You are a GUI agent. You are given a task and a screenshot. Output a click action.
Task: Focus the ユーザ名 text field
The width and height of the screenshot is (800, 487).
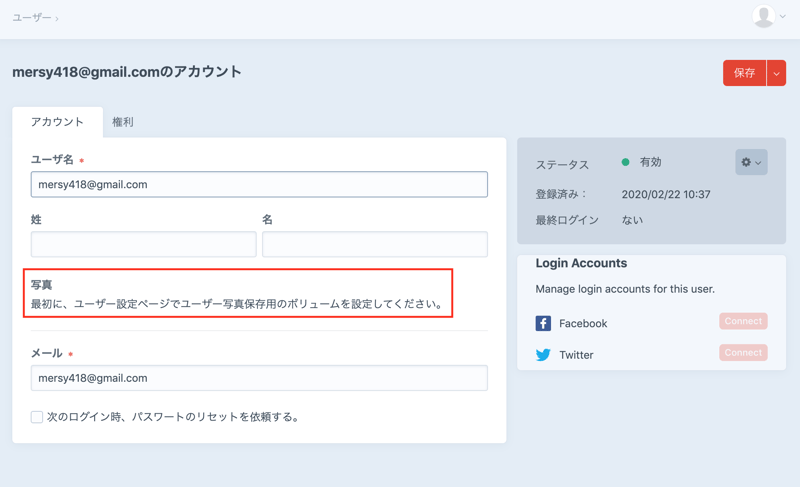point(259,184)
